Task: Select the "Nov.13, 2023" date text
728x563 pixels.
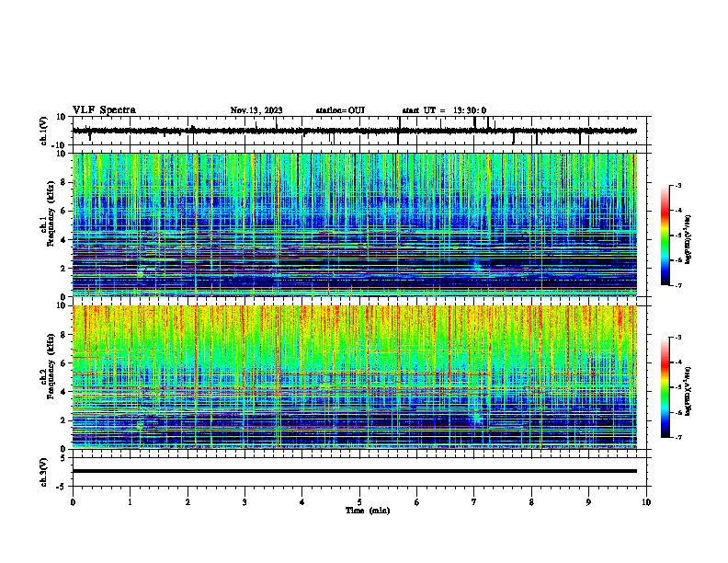Action: click(x=256, y=110)
